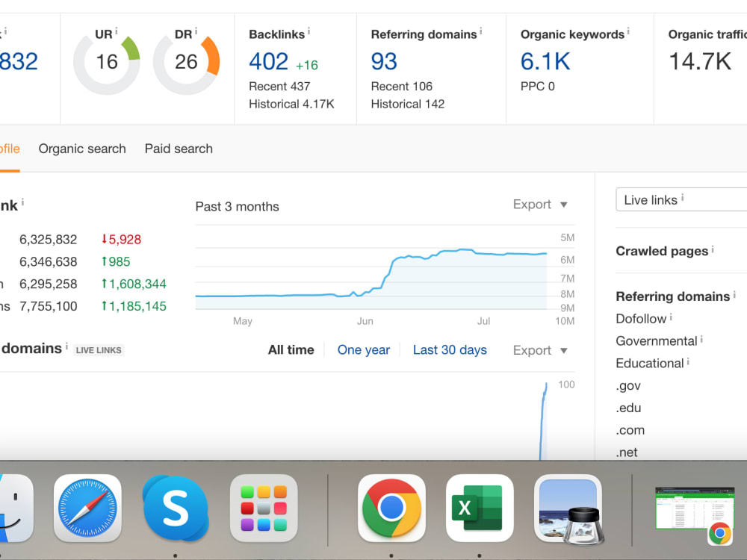Select One year chart range
Viewport: 747px width, 560px height.
coord(364,350)
